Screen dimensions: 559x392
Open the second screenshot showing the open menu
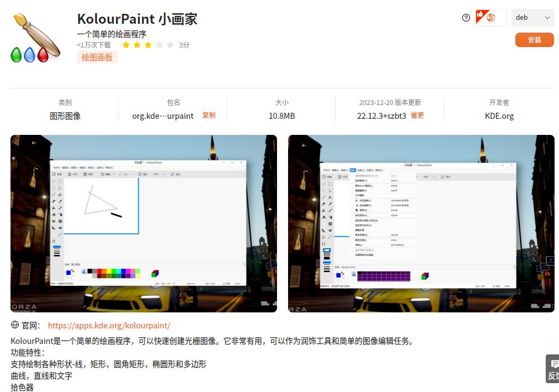click(421, 223)
